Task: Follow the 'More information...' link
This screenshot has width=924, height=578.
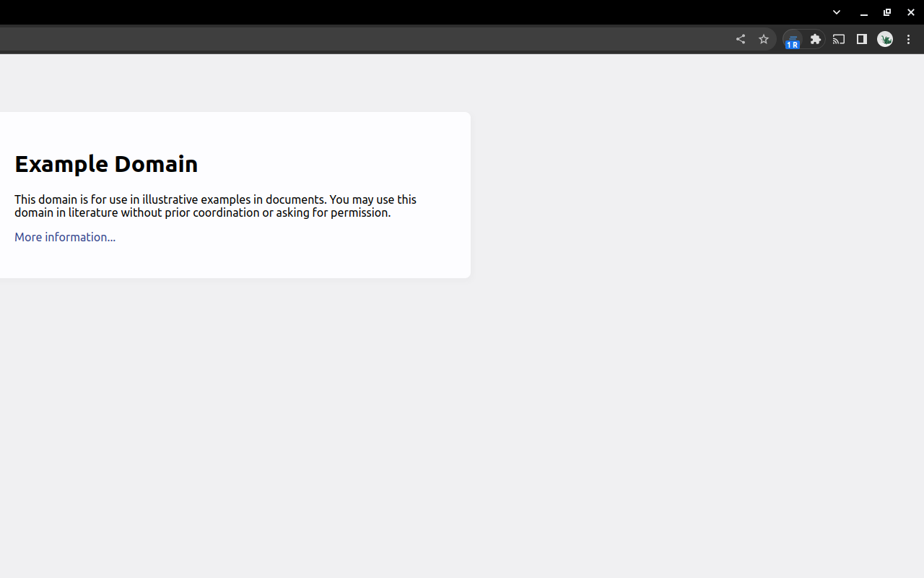Action: (65, 237)
